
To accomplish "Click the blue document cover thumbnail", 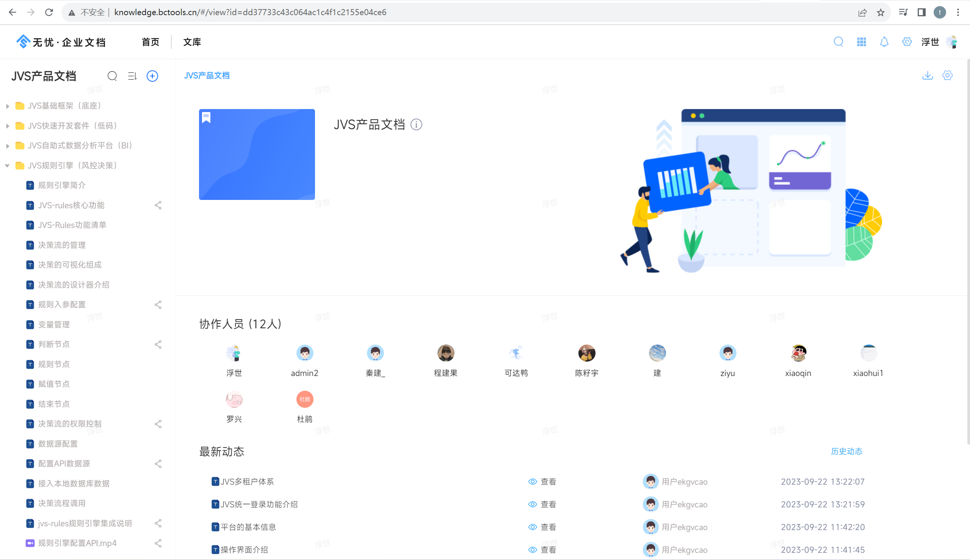I will pyautogui.click(x=257, y=154).
